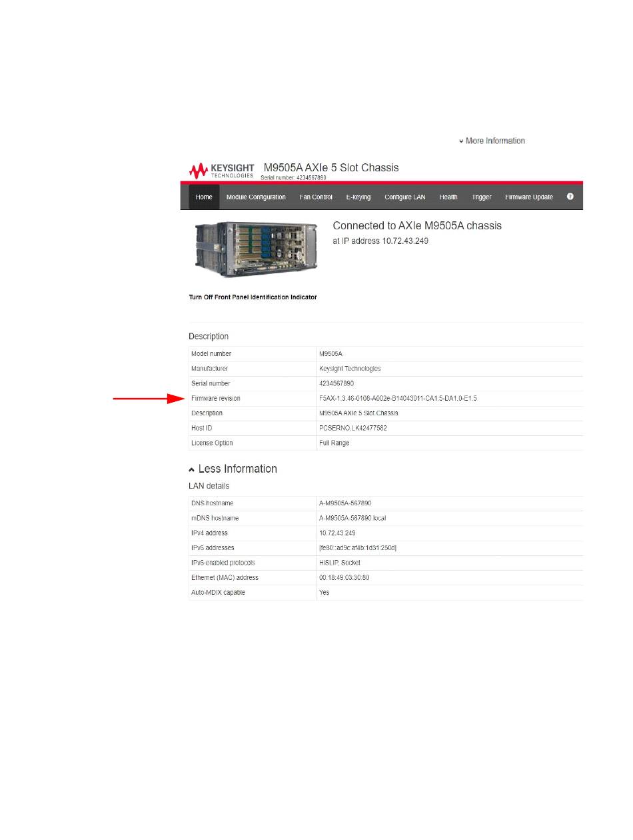Viewport: 633px width, 840px height.
Task: Open the Firmware Update tab
Action: [529, 197]
